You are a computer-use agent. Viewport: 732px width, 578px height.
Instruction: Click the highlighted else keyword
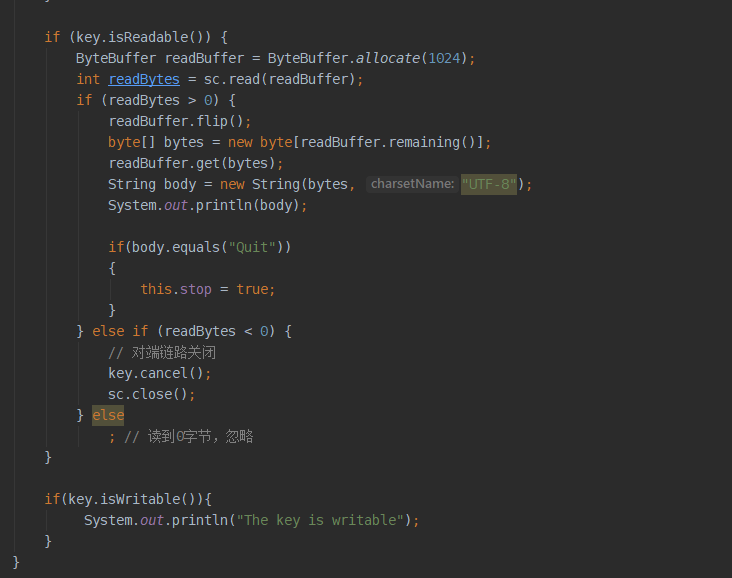(108, 415)
